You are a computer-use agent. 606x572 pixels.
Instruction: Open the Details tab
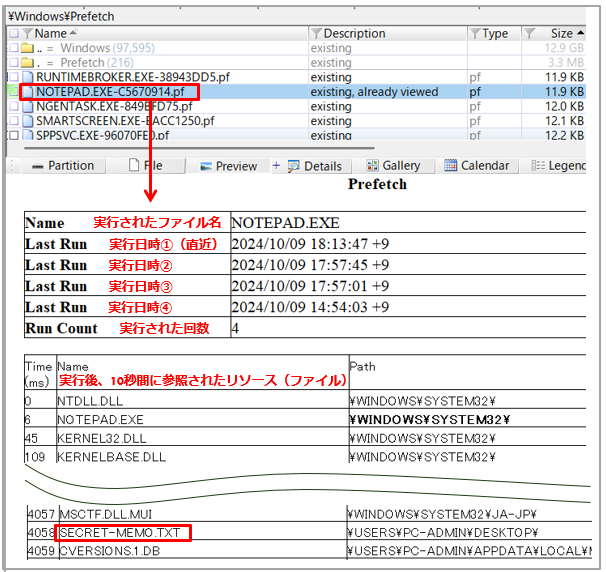click(315, 166)
